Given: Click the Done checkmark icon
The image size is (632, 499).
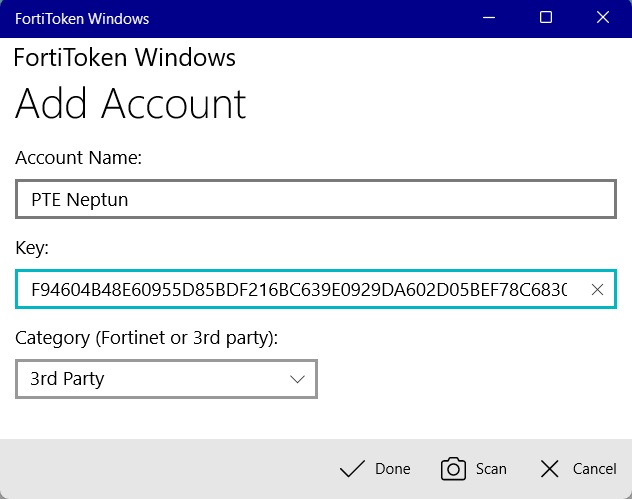Looking at the screenshot, I should [x=351, y=469].
